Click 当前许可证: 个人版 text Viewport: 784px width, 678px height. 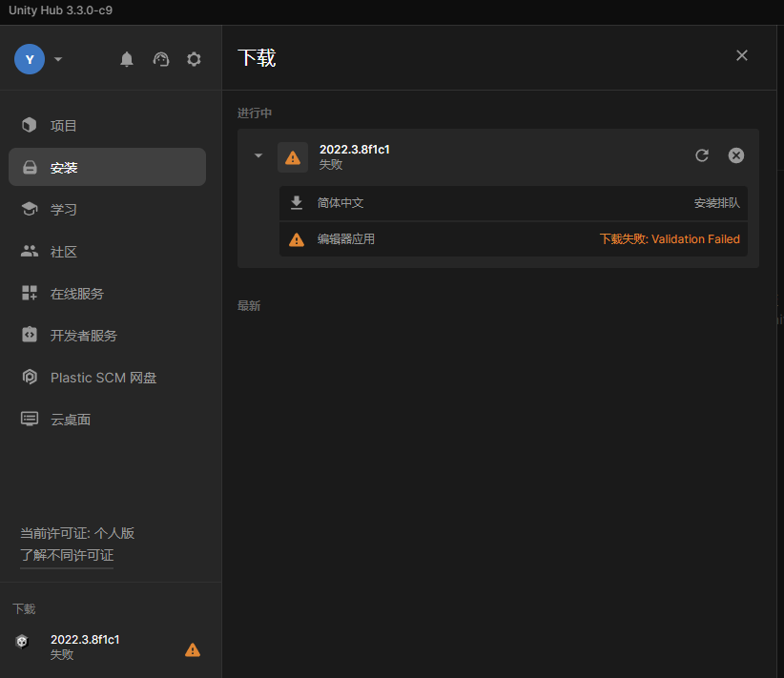click(77, 533)
